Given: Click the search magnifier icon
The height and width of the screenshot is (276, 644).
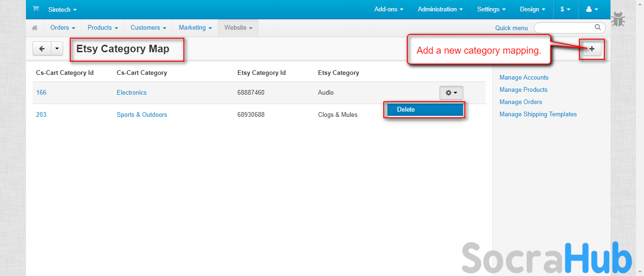Looking at the screenshot, I should point(598,27).
